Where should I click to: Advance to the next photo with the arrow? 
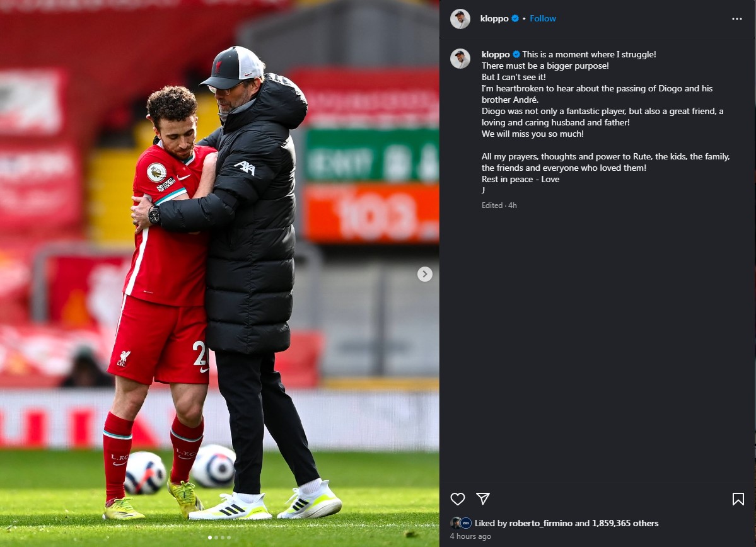[425, 274]
